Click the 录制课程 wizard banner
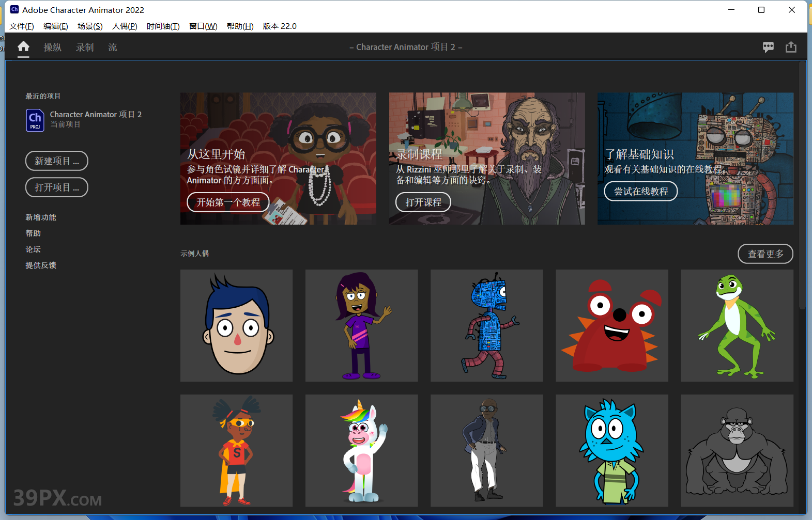This screenshot has width=812, height=520. coord(487,159)
